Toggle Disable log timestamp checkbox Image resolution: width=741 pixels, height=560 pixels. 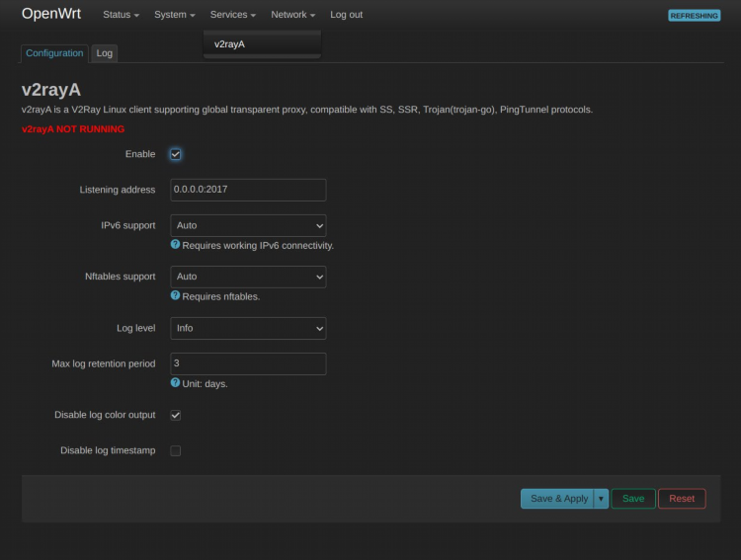[175, 450]
